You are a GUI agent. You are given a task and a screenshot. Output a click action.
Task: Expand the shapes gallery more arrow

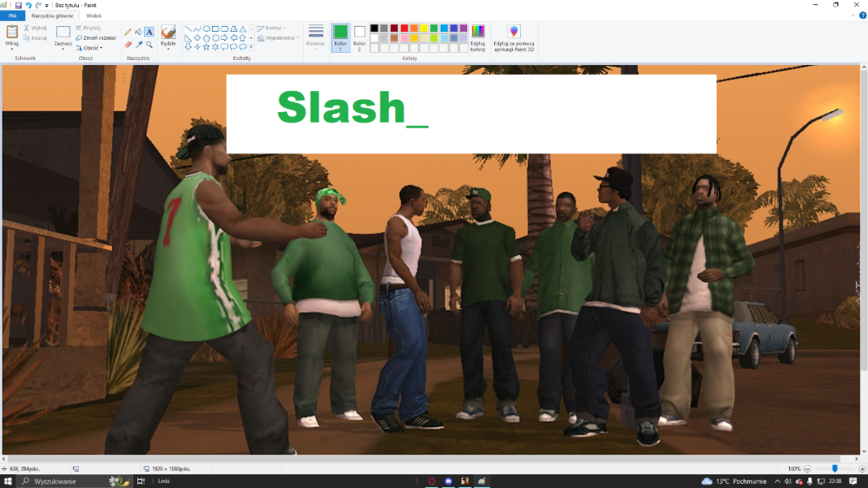coord(251,47)
